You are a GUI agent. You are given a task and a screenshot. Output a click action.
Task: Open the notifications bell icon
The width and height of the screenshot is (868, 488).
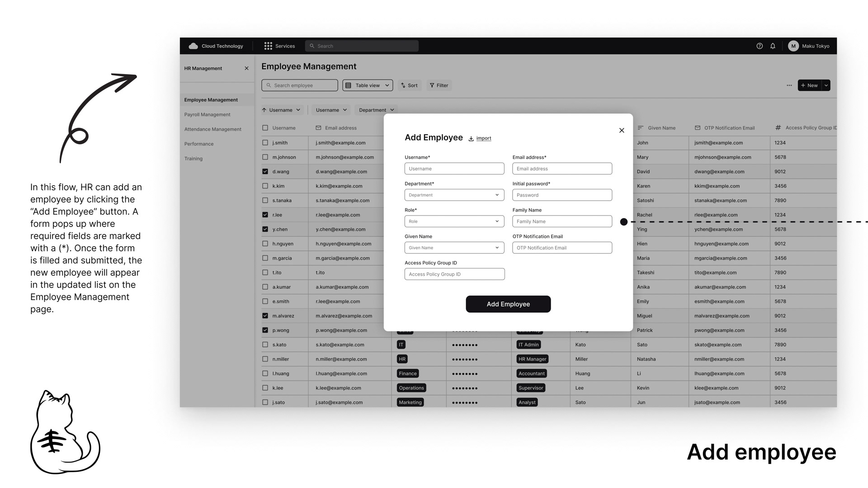click(x=773, y=46)
